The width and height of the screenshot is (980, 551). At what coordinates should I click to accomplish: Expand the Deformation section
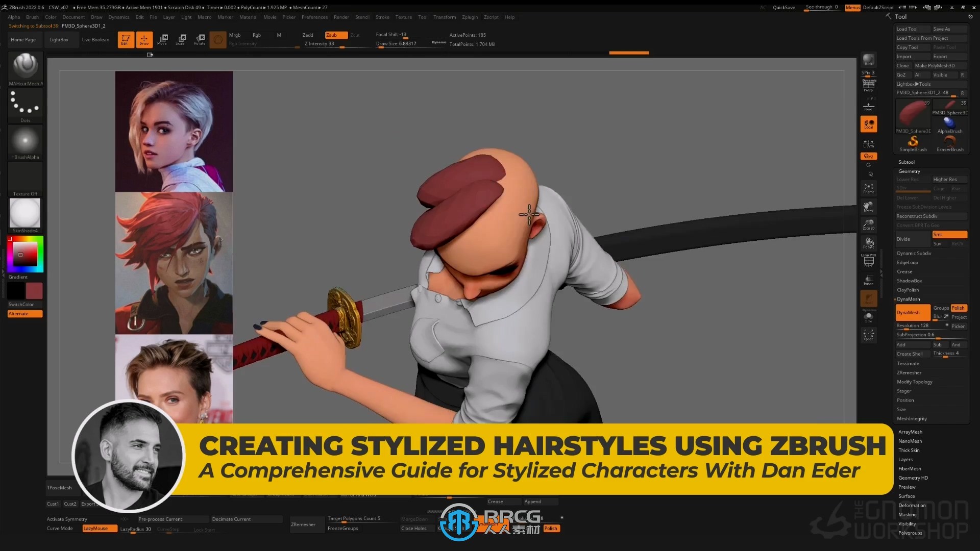point(912,506)
